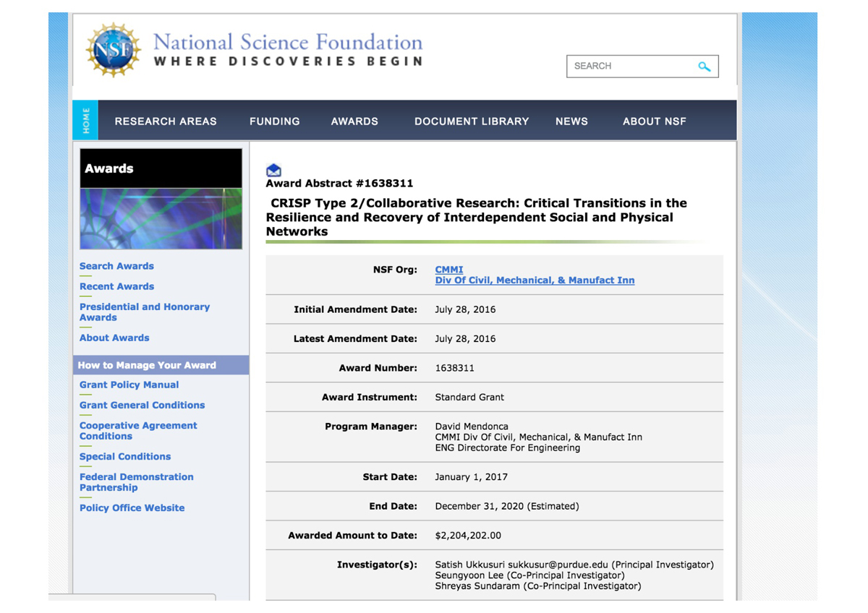Click the awarded amount $2,204,202.00
This screenshot has height=613, width=868.
468,536
